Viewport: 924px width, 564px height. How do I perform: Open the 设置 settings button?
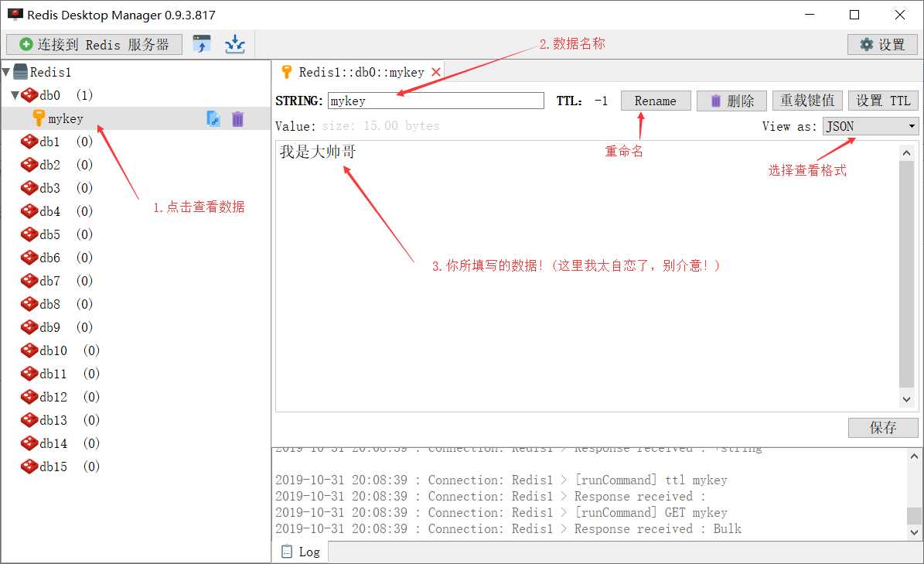[882, 45]
